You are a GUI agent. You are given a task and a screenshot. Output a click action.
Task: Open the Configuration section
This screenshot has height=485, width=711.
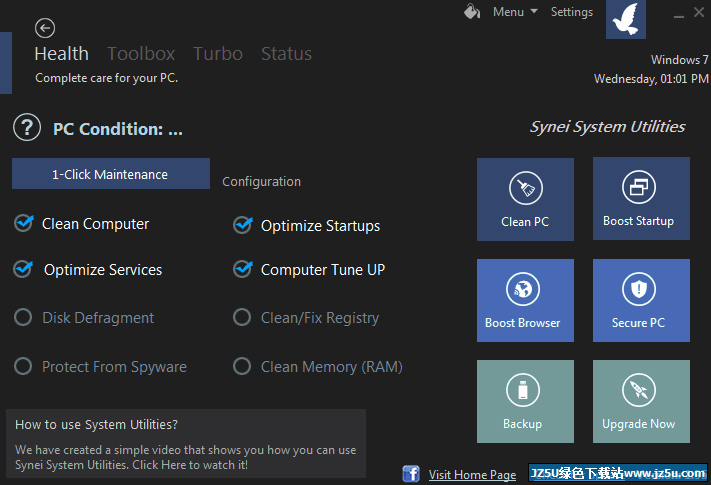pyautogui.click(x=261, y=182)
